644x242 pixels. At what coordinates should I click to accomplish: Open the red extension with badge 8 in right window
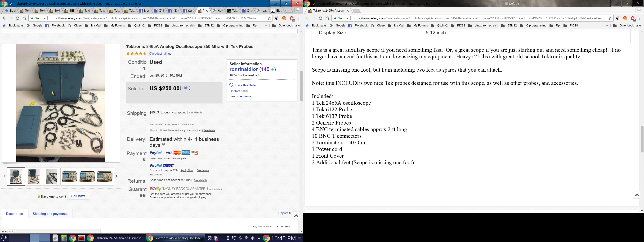[x=633, y=18]
